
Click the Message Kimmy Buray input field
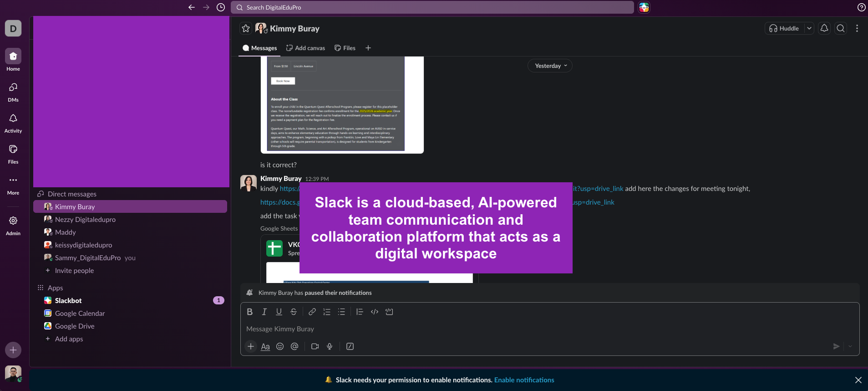(550, 329)
